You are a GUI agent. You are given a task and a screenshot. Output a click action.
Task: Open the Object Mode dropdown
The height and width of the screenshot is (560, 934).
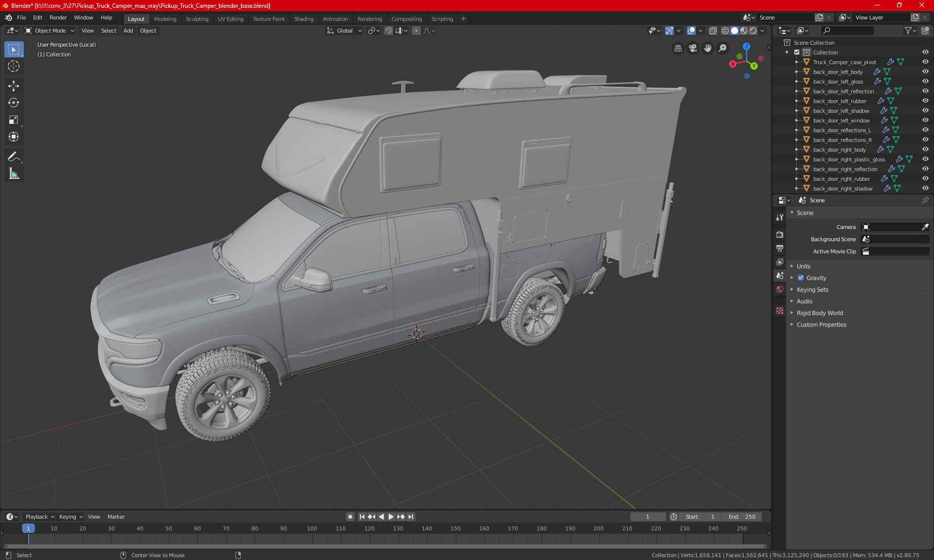[x=50, y=31]
